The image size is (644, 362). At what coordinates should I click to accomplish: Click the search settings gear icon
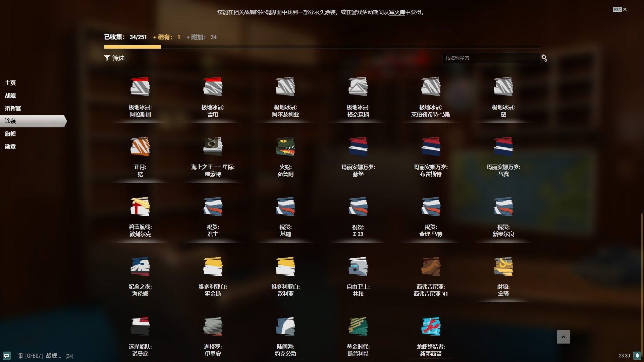pyautogui.click(x=544, y=58)
